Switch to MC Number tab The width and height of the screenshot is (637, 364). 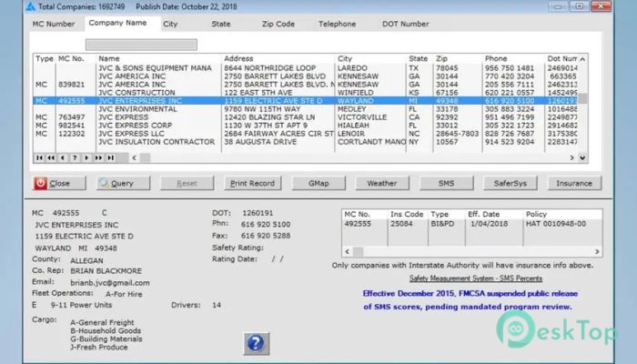pyautogui.click(x=54, y=24)
